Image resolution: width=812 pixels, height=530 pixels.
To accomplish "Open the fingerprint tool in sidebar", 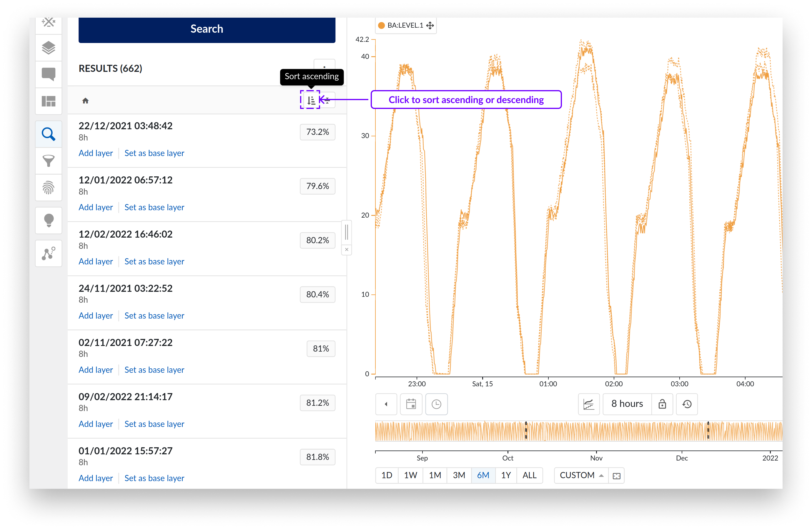I will pos(49,188).
